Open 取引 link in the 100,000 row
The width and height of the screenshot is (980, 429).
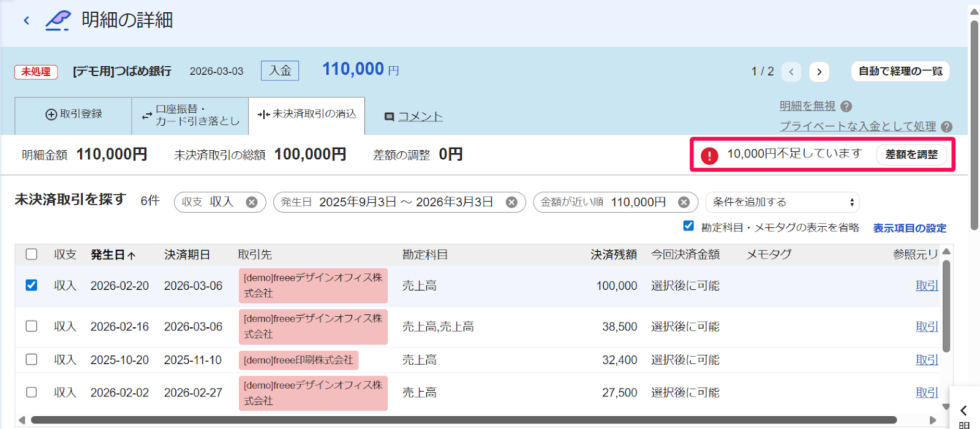coord(927,286)
